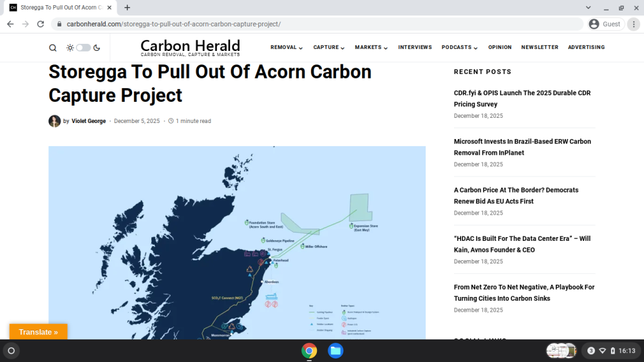This screenshot has height=362, width=644.
Task: Open the system tray clock 16:13
Action: pos(627,351)
